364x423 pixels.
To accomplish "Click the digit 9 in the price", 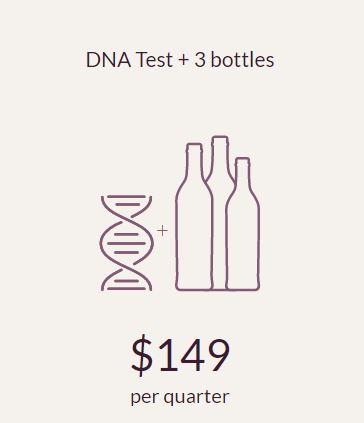I will 218,355.
